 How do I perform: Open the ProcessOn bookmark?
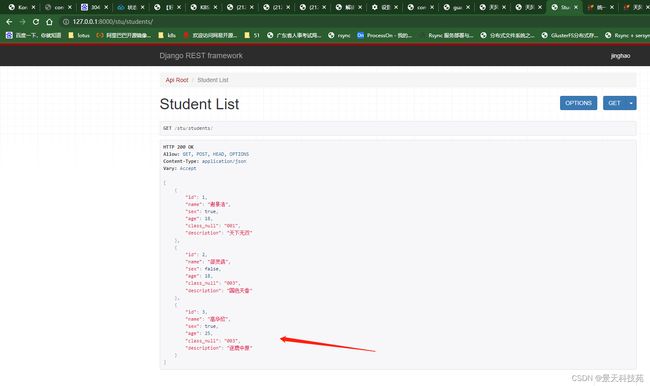(385, 36)
